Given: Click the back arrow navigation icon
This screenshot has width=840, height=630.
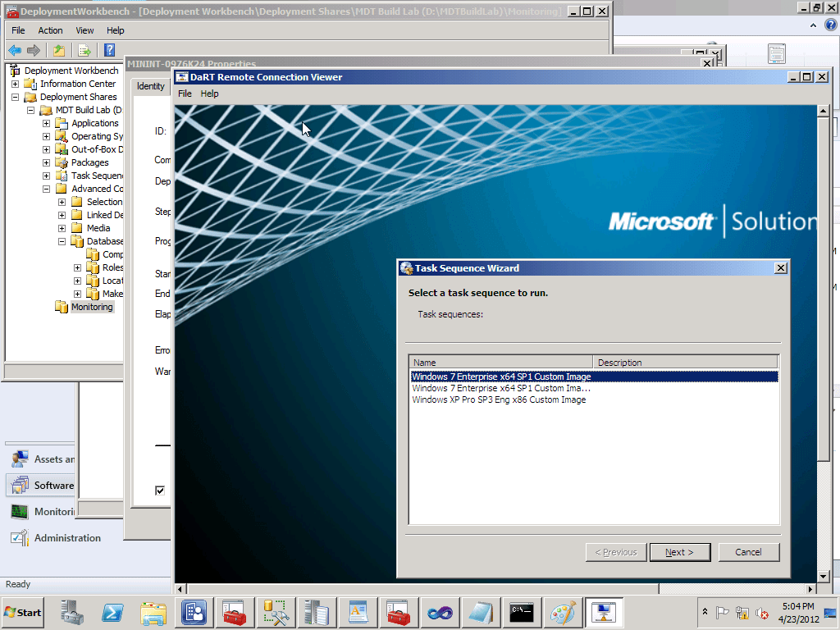Looking at the screenshot, I should (16, 50).
